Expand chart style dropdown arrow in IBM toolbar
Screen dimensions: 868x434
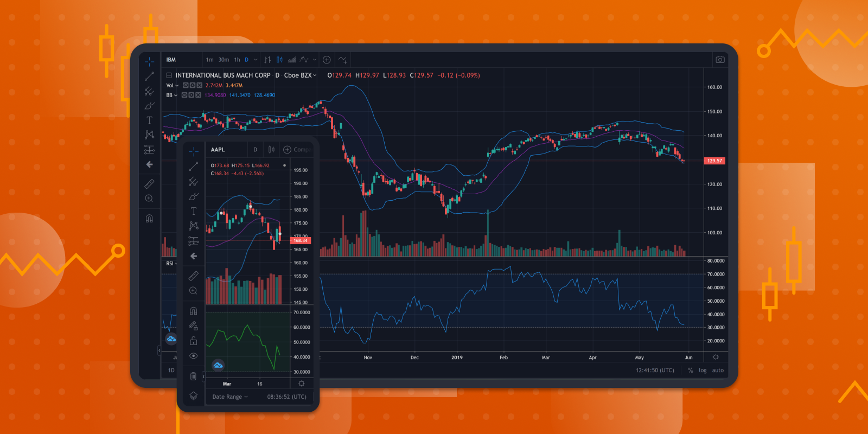click(x=315, y=60)
